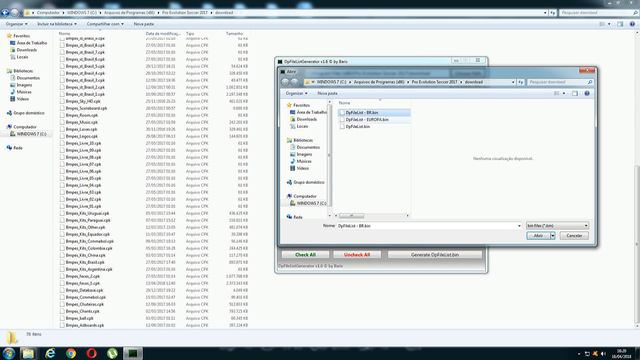The height and width of the screenshot is (360, 640).
Task: Sort by Nome column header in Explorer
Action: 64,33
